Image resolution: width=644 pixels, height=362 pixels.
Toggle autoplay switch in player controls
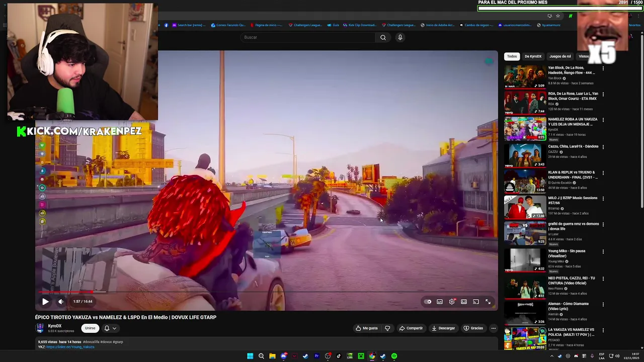coord(428,302)
